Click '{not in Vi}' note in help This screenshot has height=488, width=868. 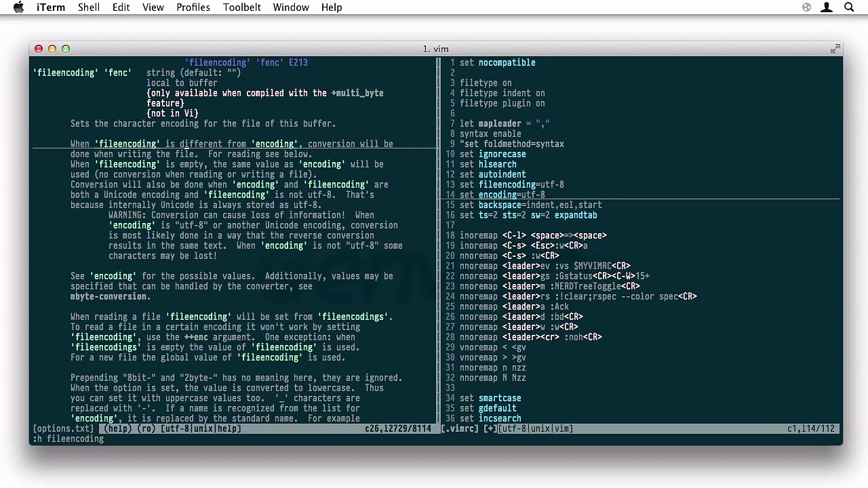point(172,114)
